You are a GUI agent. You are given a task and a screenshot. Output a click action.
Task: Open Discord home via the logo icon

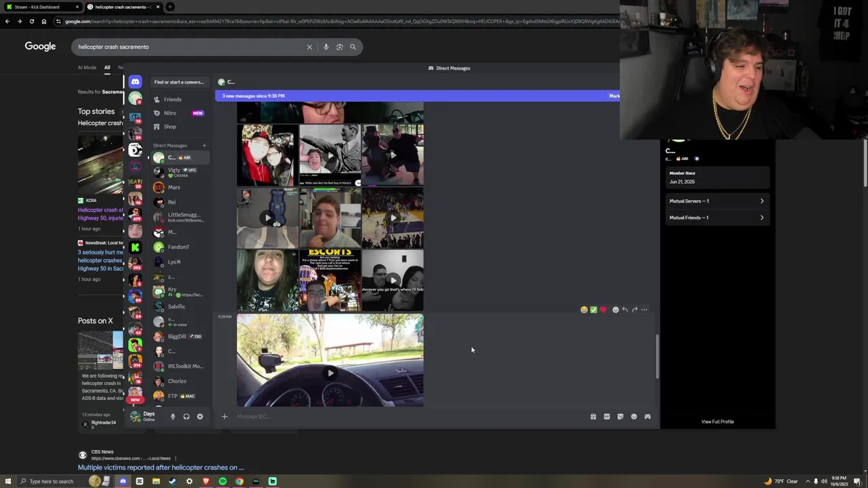[135, 82]
